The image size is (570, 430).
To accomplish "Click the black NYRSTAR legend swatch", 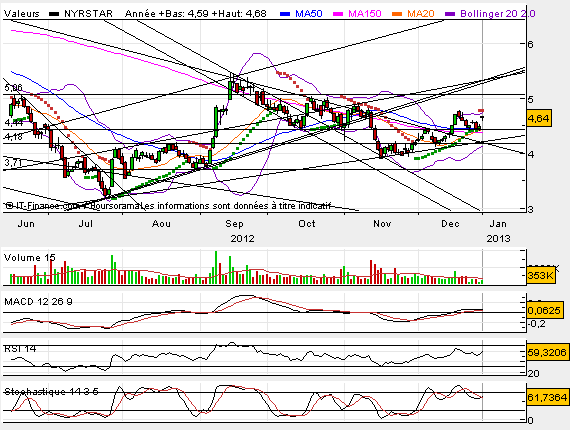I will click(54, 14).
